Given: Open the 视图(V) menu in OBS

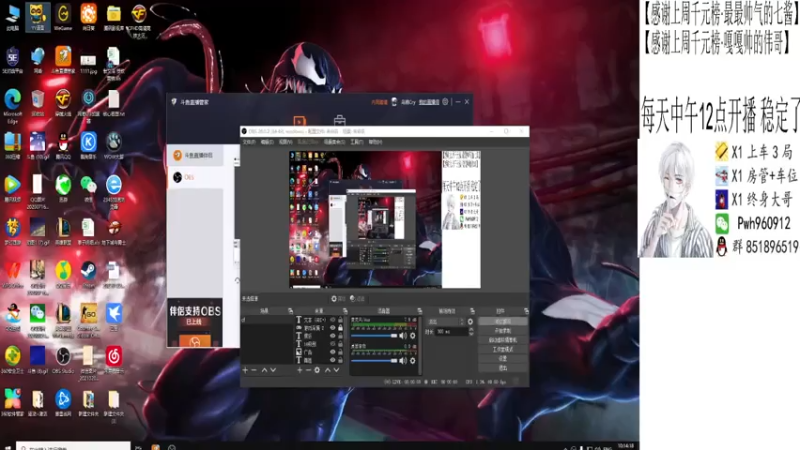Looking at the screenshot, I should coord(285,142).
